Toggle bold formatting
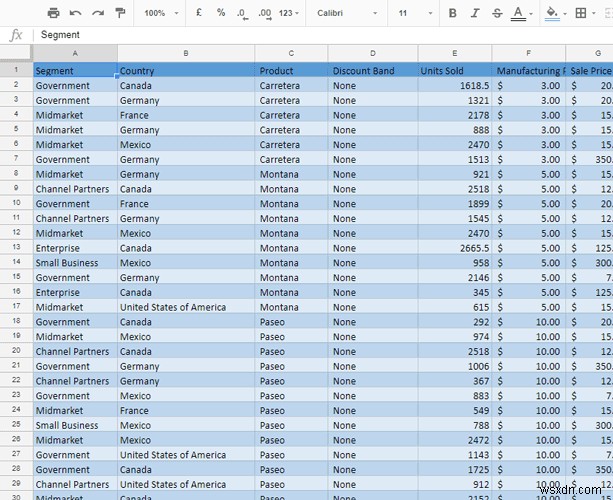This screenshot has width=613, height=500. 453,13
